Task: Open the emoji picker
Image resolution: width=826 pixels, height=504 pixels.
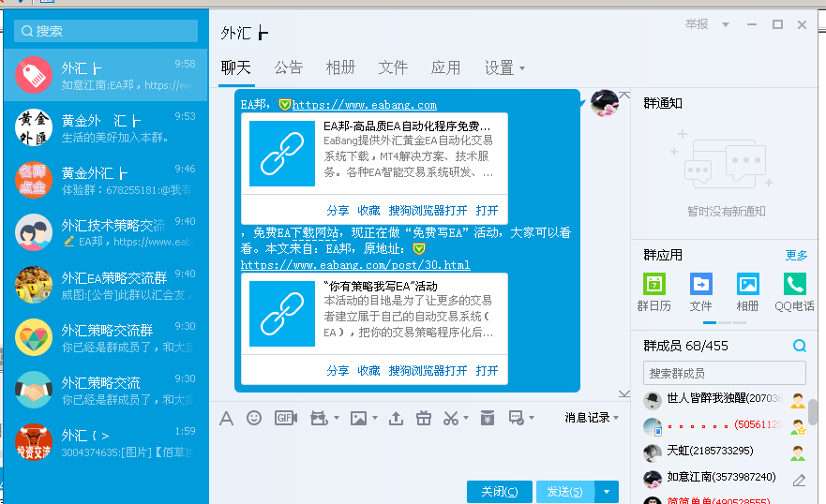Action: click(x=254, y=418)
